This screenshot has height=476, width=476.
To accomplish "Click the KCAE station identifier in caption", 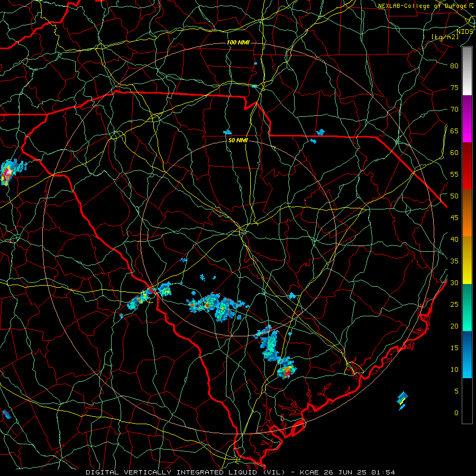I will 309,472.
